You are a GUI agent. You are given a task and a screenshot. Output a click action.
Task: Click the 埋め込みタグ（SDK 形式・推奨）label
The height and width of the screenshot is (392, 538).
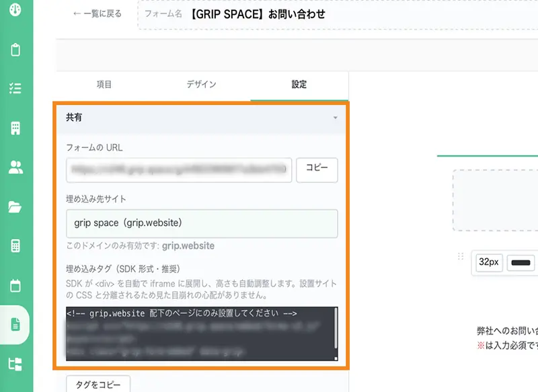click(123, 268)
